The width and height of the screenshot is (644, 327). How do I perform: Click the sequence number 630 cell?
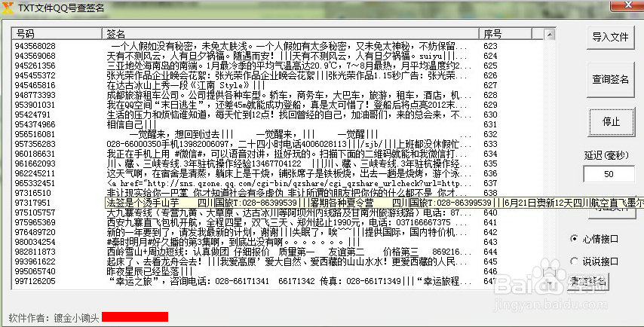click(x=490, y=115)
